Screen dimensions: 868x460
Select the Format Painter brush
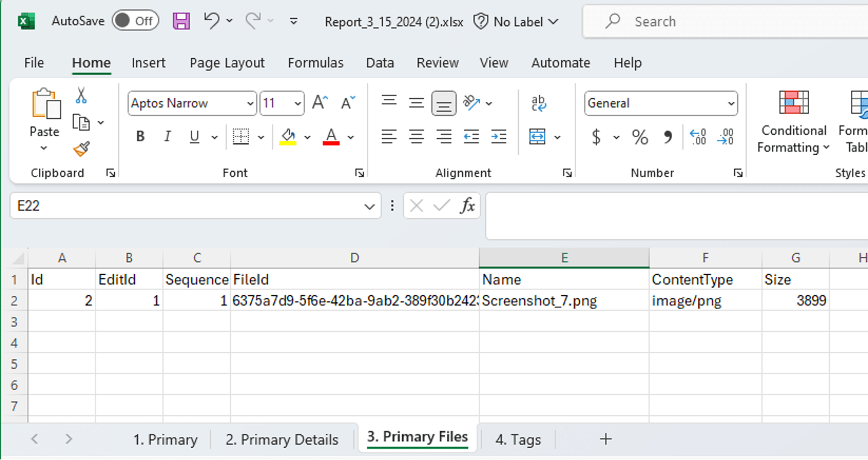tap(81, 149)
